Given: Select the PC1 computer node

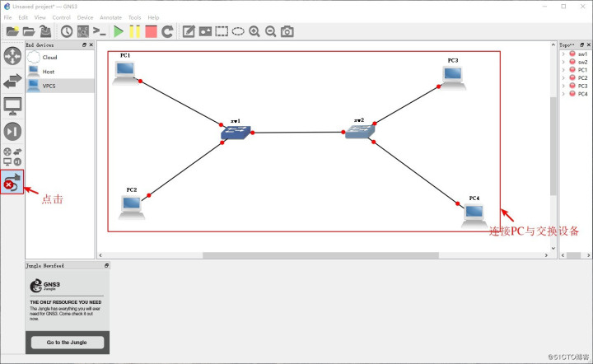Looking at the screenshot, I should pyautogui.click(x=125, y=73).
